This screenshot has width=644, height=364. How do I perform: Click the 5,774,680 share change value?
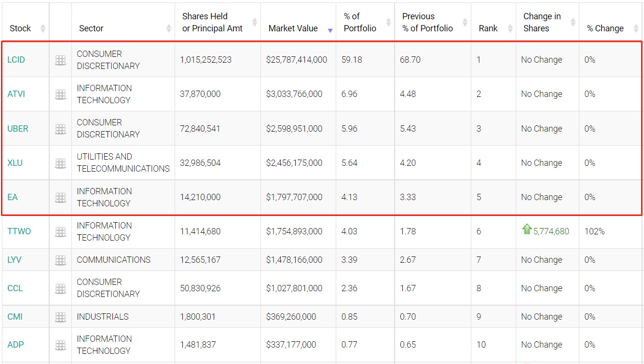pos(551,231)
